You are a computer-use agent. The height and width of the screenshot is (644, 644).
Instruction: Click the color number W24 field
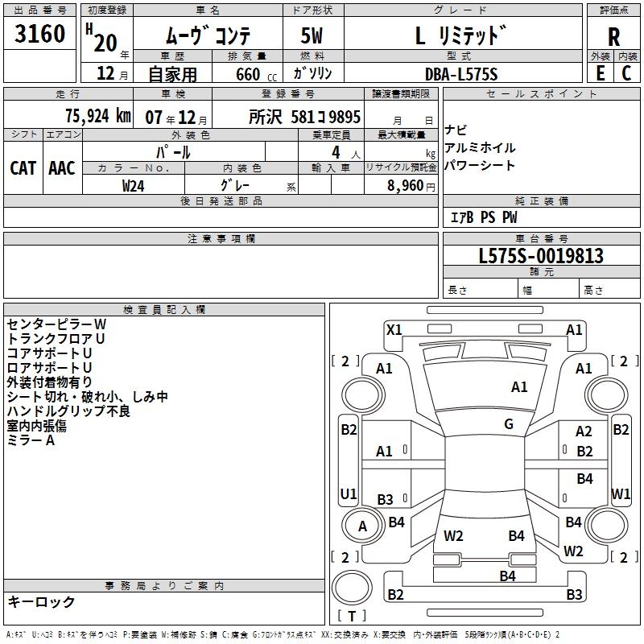134,185
